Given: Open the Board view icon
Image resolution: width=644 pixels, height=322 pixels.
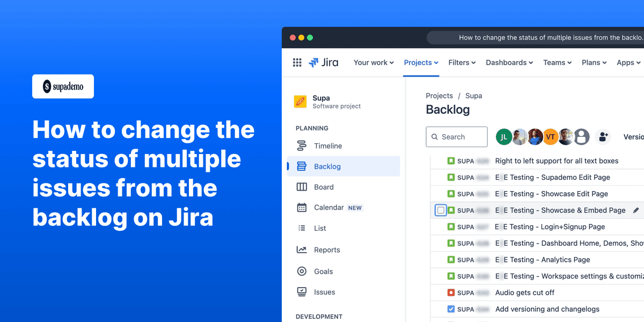Looking at the screenshot, I should 303,187.
